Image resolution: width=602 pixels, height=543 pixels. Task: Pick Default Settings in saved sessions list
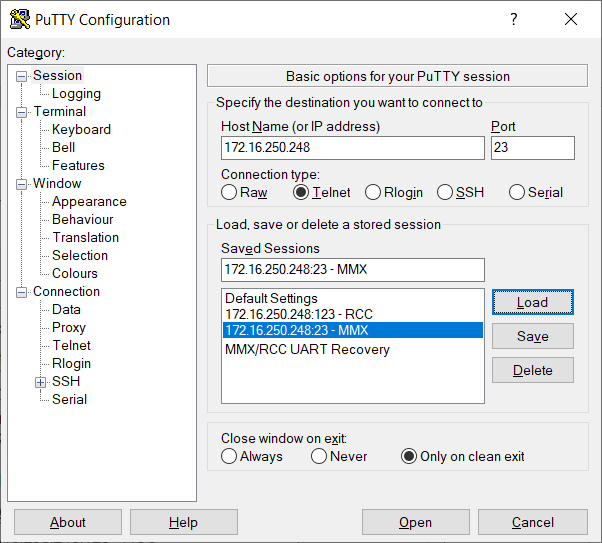coord(271,298)
